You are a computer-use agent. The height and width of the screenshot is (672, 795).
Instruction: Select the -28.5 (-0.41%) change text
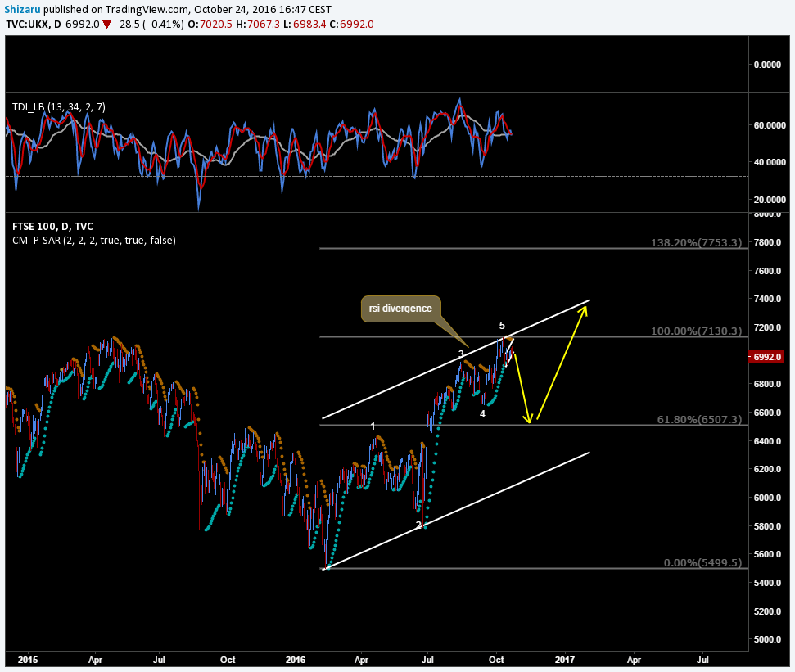[148, 25]
